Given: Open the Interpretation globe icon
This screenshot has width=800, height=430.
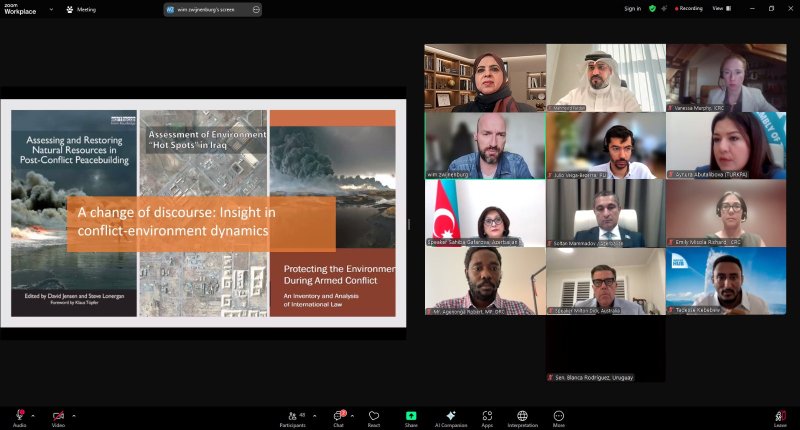Looking at the screenshot, I should tap(522, 416).
